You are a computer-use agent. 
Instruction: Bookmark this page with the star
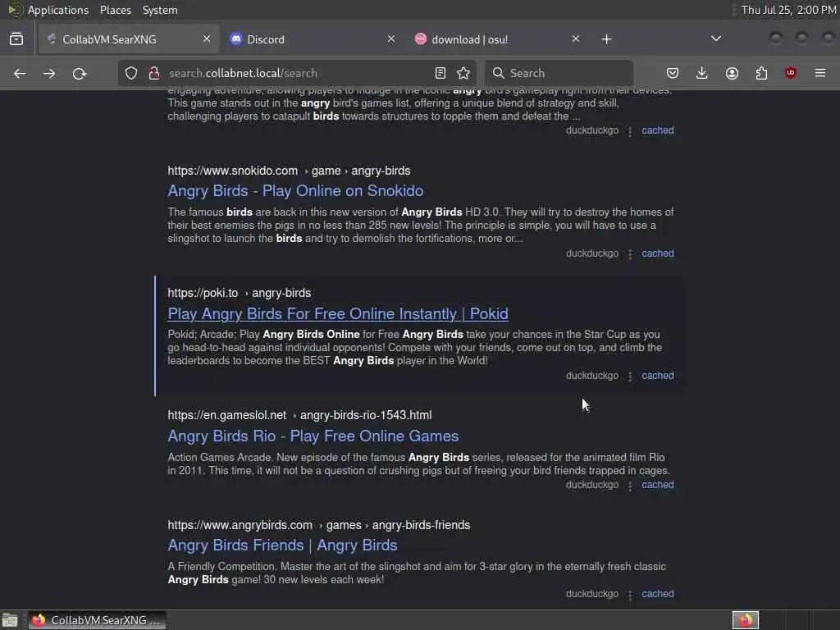pyautogui.click(x=463, y=73)
